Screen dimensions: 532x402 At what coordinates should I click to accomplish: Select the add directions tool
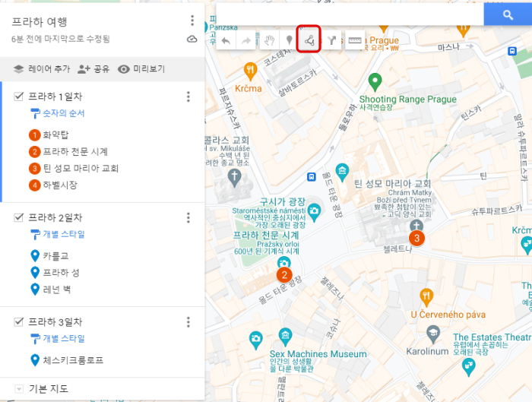[x=331, y=41]
